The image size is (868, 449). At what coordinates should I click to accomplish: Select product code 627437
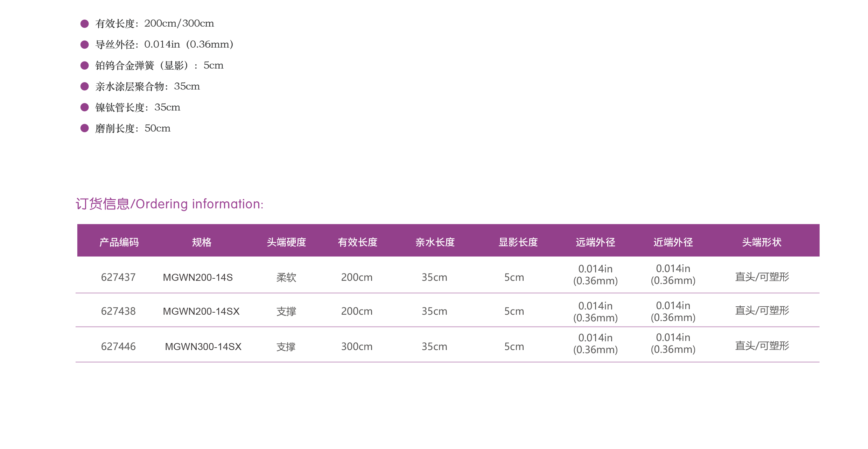point(118,277)
